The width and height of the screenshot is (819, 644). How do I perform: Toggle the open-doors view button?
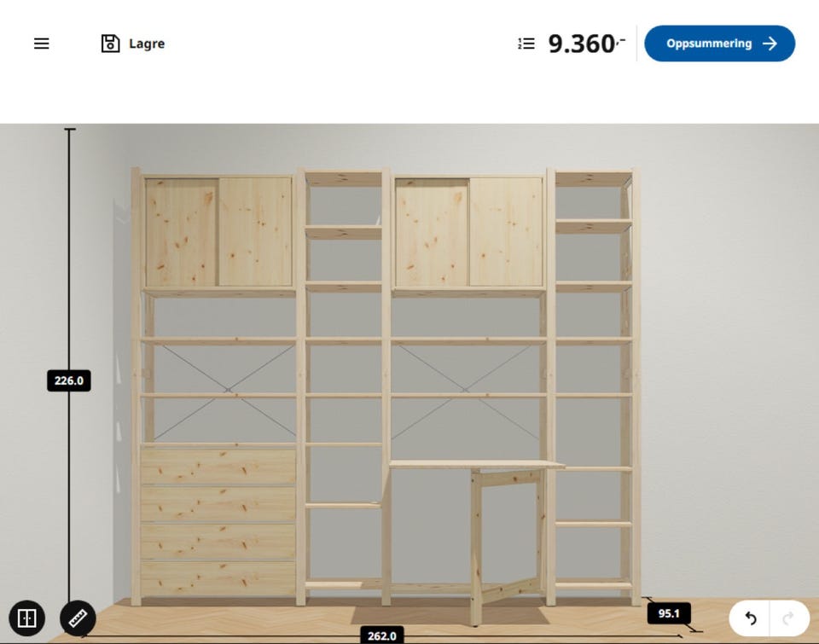pyautogui.click(x=26, y=618)
